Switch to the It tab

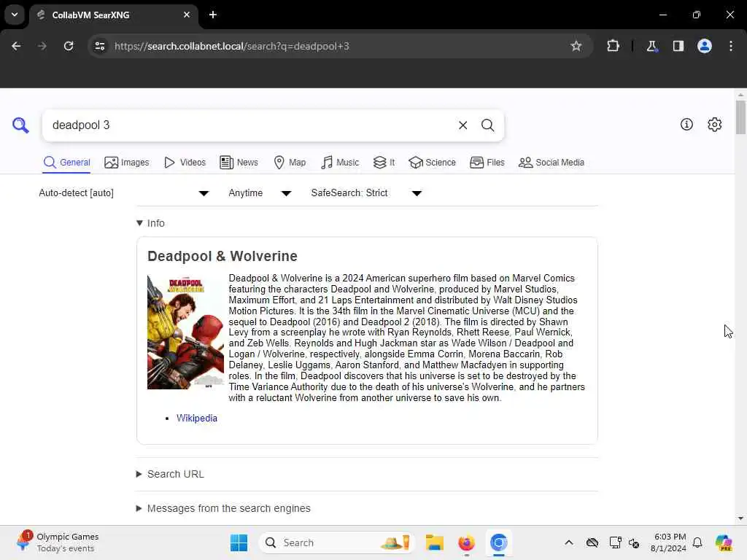coord(384,163)
